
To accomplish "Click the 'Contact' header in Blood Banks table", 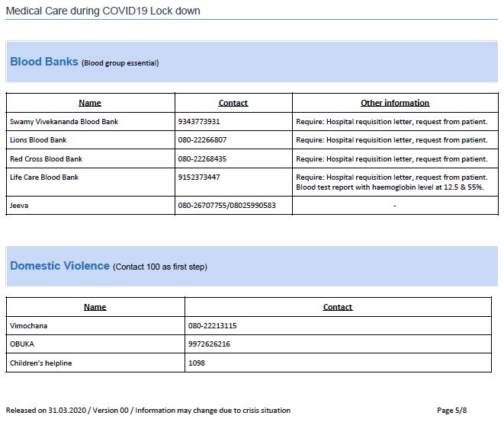I will tap(233, 103).
